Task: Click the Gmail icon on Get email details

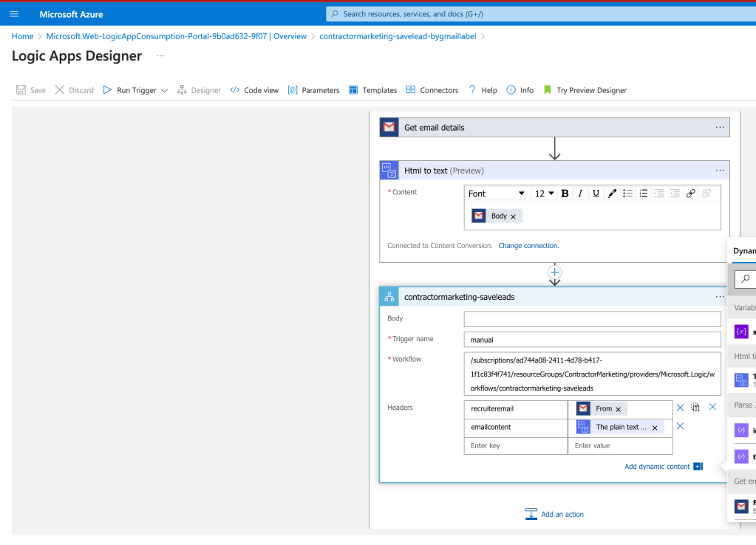Action: tap(389, 127)
